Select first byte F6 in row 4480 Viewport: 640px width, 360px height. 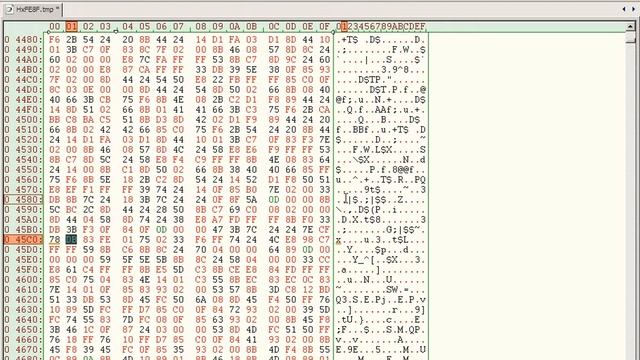point(55,40)
